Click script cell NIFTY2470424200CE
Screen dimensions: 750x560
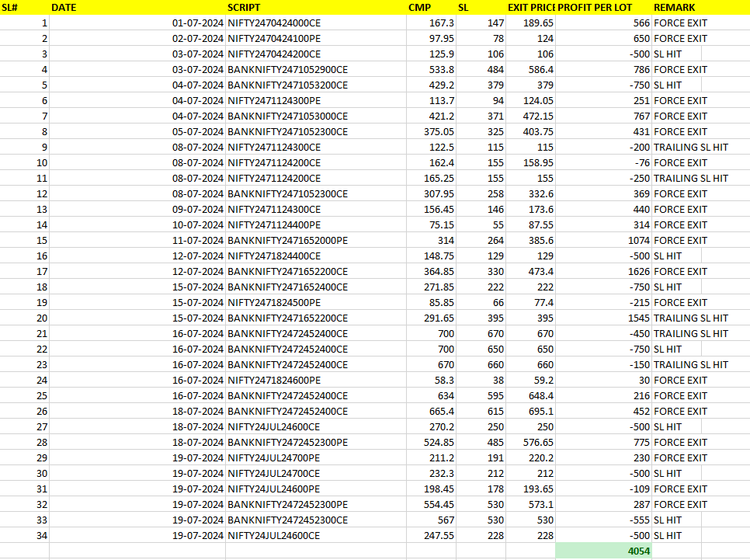pyautogui.click(x=316, y=54)
